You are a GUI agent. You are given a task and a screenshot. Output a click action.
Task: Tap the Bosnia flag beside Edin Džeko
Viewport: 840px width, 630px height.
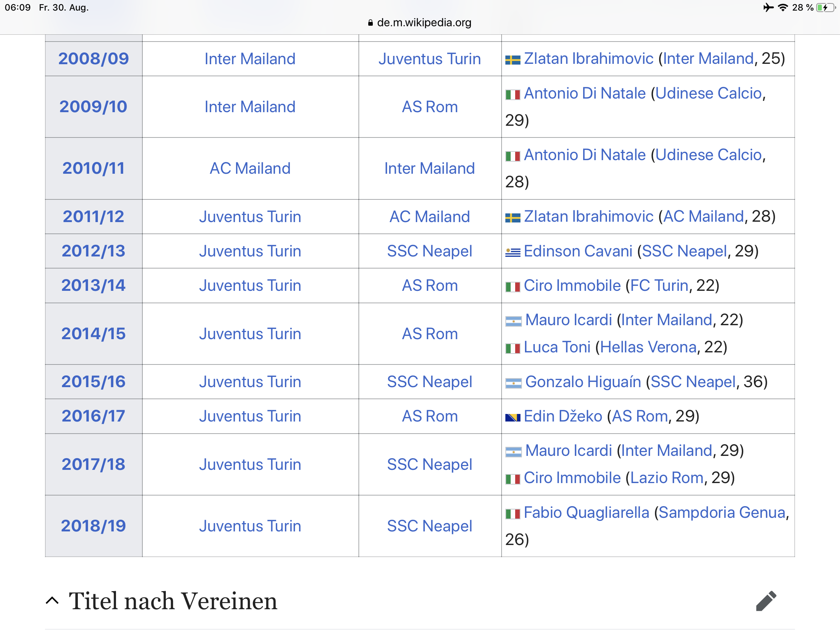(x=513, y=418)
